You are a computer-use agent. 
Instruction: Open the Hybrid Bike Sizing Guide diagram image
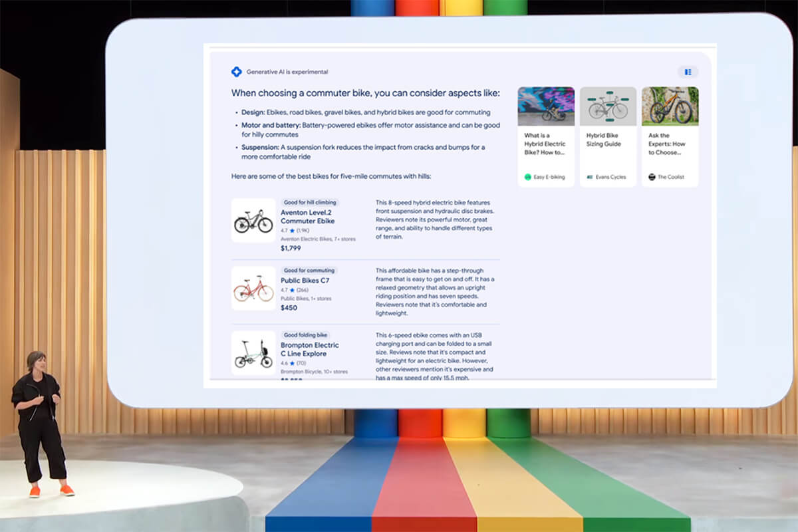tap(608, 106)
